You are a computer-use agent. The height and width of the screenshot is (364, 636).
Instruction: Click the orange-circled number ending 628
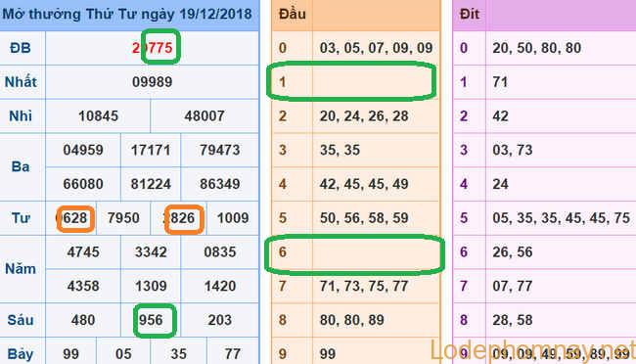75,218
